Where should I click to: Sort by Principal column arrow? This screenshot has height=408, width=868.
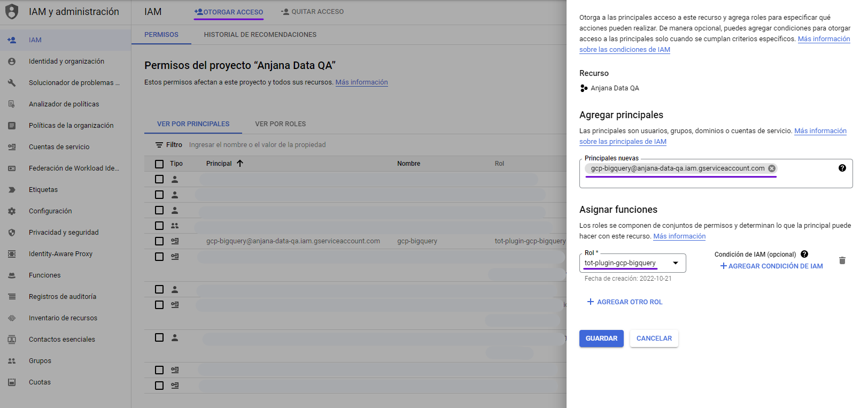click(x=240, y=164)
